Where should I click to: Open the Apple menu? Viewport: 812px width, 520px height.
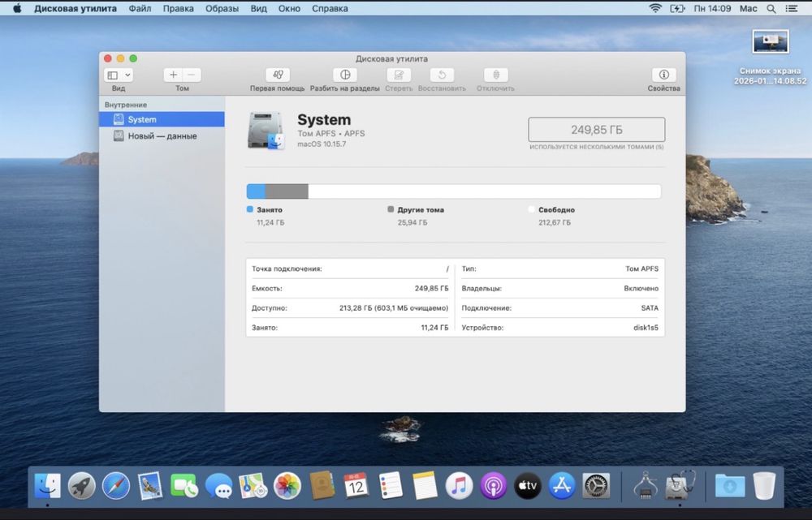click(17, 8)
